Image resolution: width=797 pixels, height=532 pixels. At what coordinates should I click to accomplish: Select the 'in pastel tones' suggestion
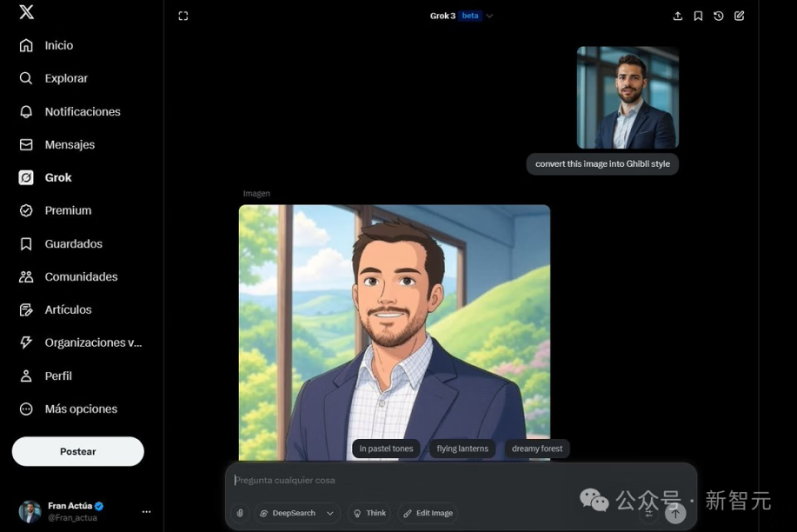(386, 449)
